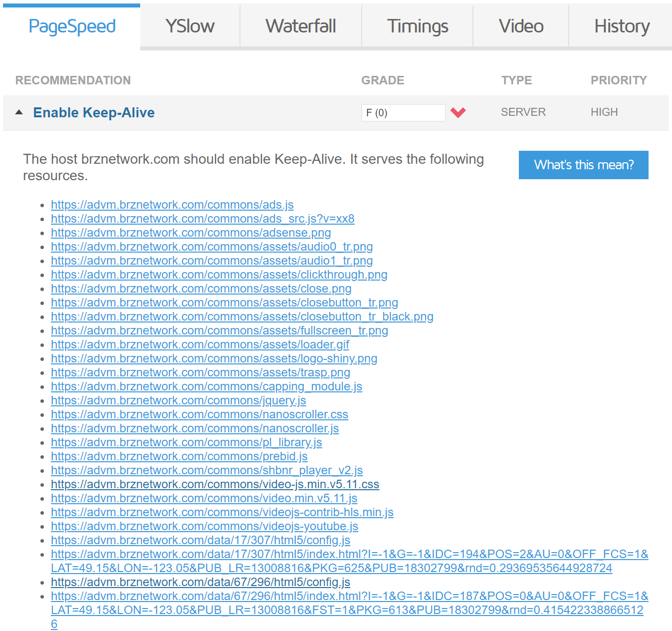
Task: Open the videojs-youtube.js link
Action: 204,526
